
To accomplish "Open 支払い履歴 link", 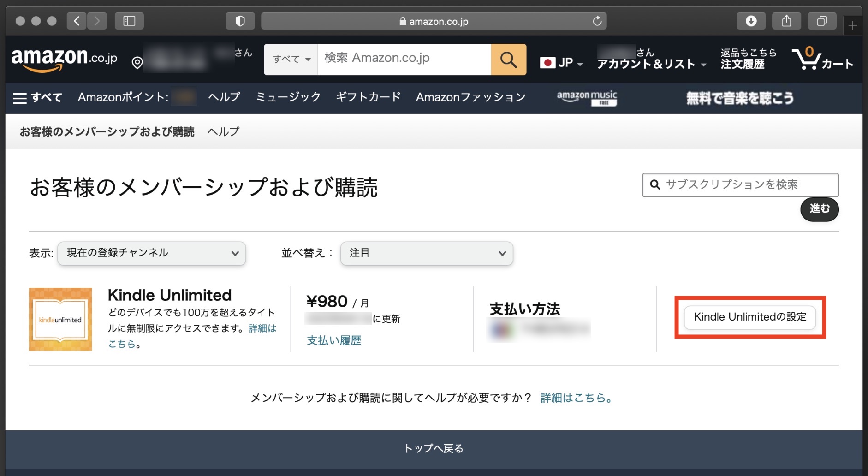I will click(334, 341).
